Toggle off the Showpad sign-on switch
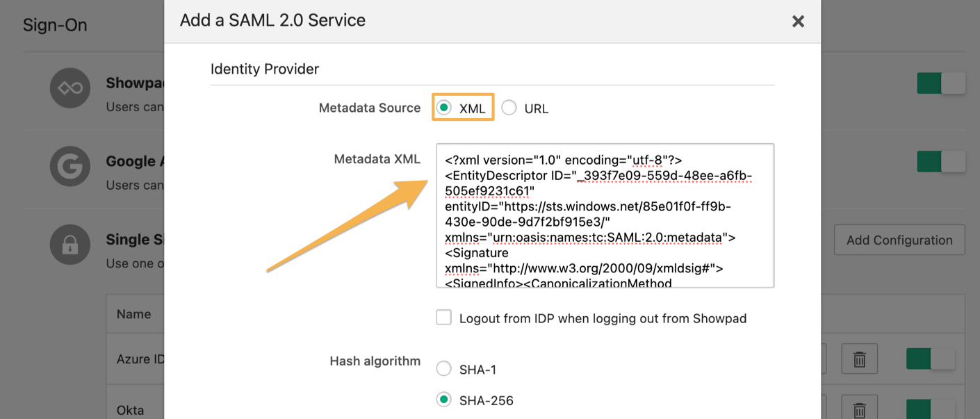The width and height of the screenshot is (980, 419). (x=941, y=83)
